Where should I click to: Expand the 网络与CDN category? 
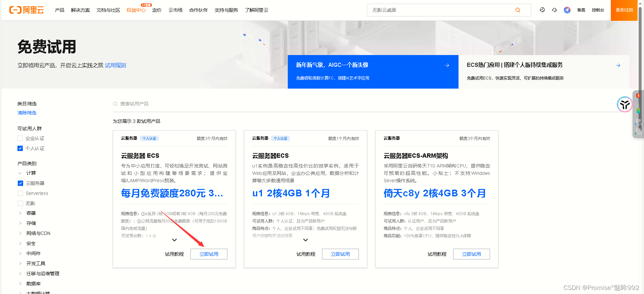tap(20, 233)
